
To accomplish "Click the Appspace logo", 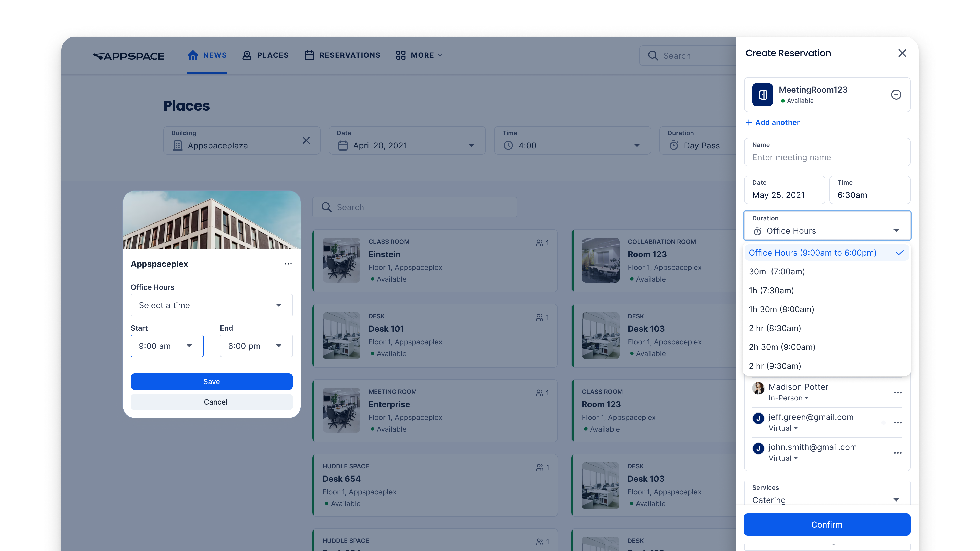I will click(x=129, y=56).
